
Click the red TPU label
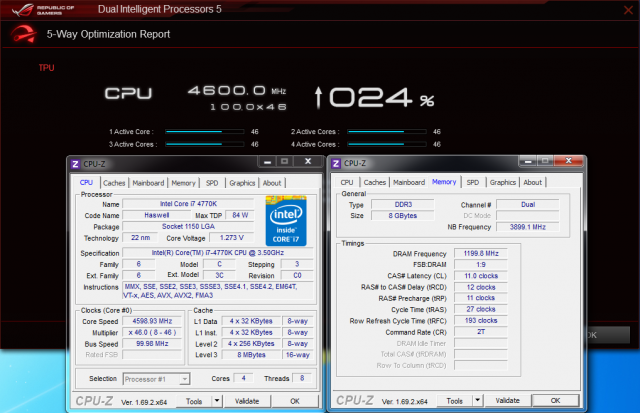[47, 68]
